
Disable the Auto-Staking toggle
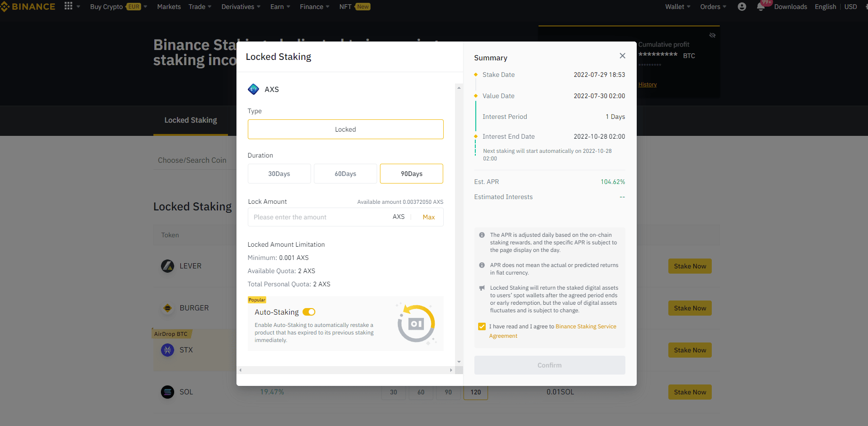point(309,312)
